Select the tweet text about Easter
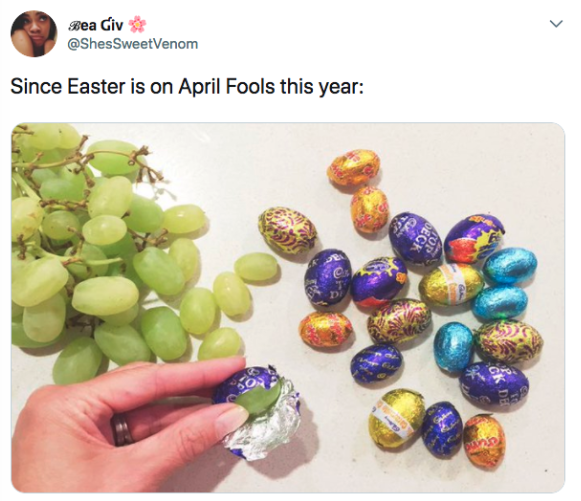The width and height of the screenshot is (581, 501). [187, 86]
